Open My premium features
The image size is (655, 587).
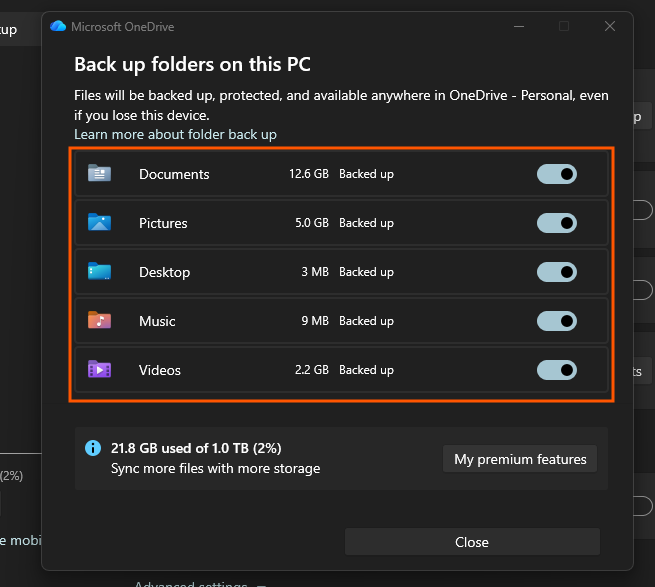click(x=520, y=459)
